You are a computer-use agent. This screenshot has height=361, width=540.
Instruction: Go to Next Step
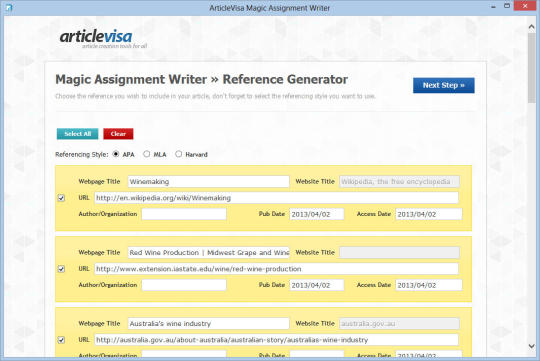click(x=444, y=85)
